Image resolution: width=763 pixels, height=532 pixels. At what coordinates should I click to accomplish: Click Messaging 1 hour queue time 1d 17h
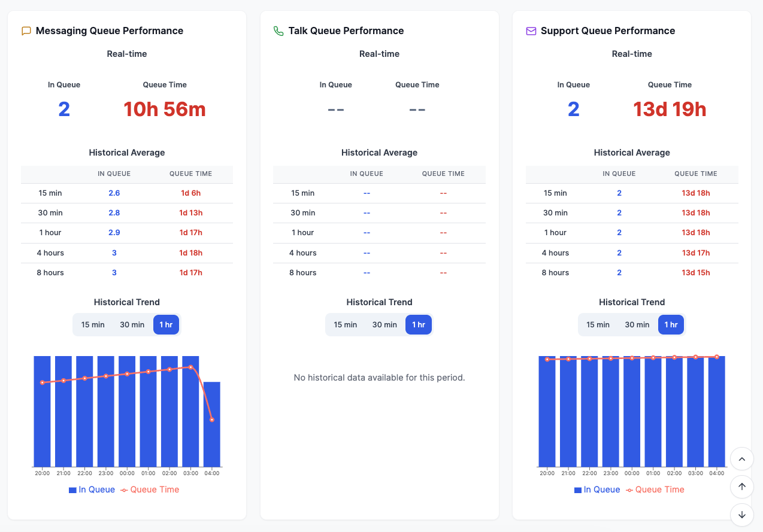click(x=191, y=233)
